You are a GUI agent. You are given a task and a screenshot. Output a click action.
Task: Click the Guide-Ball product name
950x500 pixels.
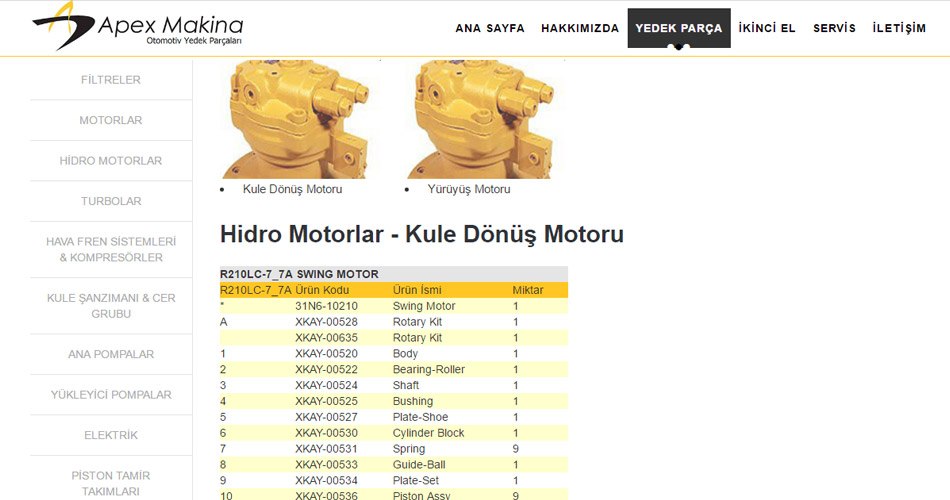click(x=419, y=464)
